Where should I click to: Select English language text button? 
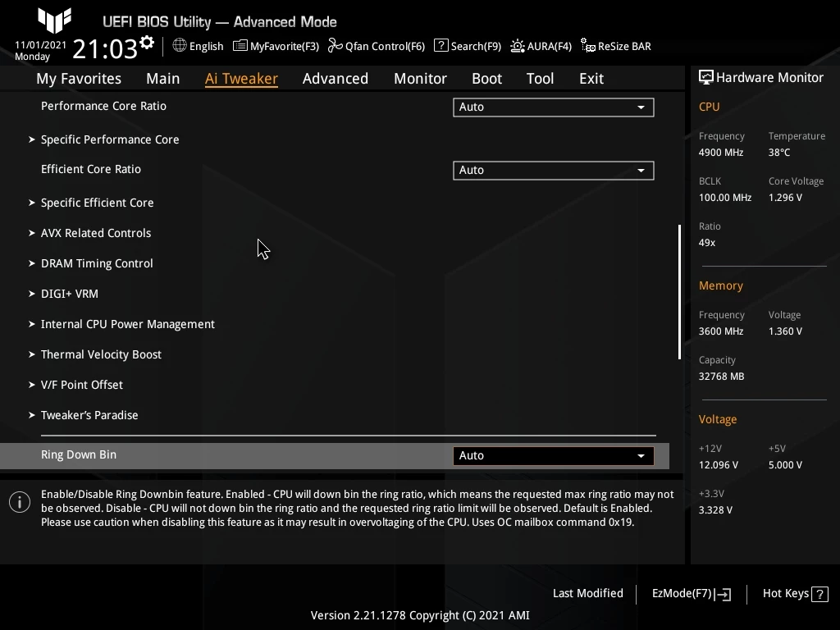(206, 46)
